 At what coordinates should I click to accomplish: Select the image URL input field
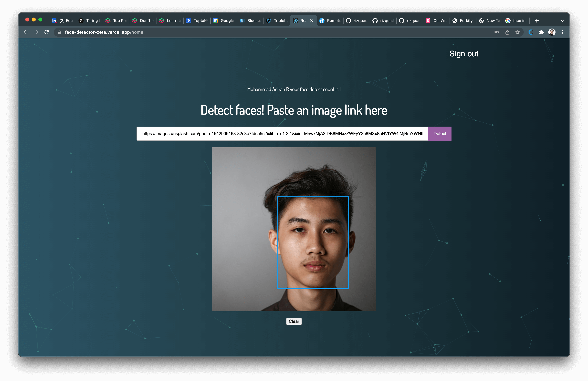pyautogui.click(x=282, y=134)
